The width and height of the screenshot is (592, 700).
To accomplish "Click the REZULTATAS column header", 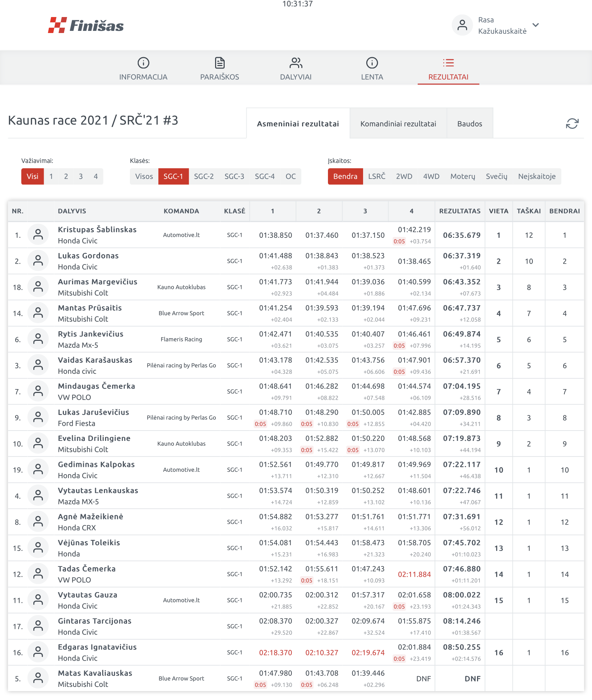I will [460, 211].
